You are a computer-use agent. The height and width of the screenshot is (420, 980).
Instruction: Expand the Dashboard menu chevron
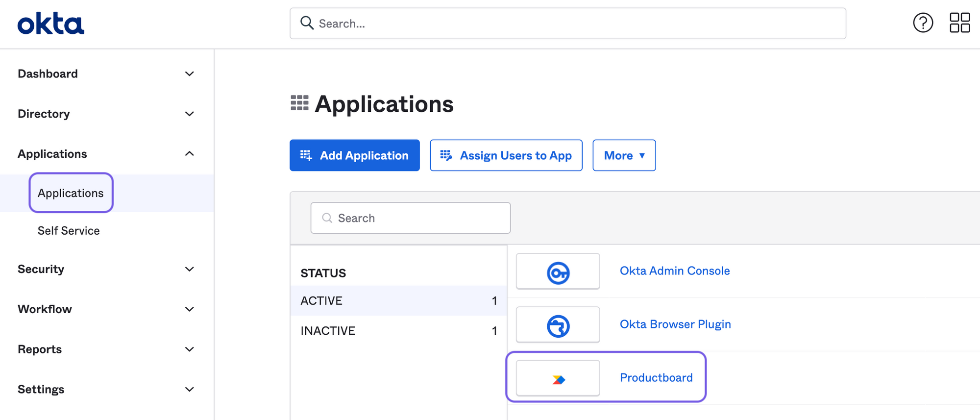coord(190,74)
